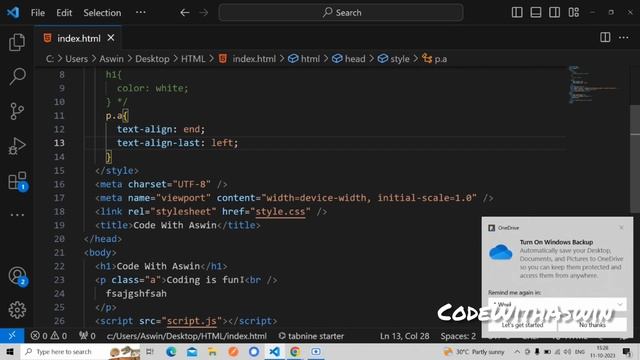640x360 pixels.
Task: Click the remote window status button
Action: pyautogui.click(x=12, y=336)
